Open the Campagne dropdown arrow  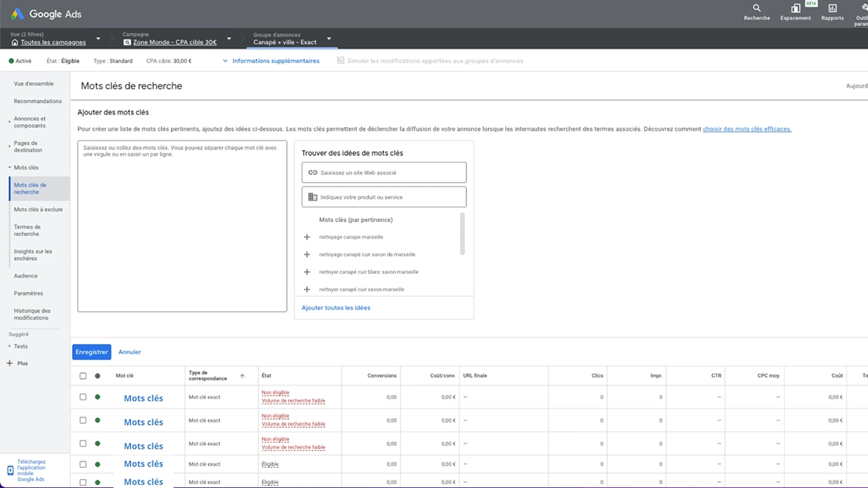[229, 39]
